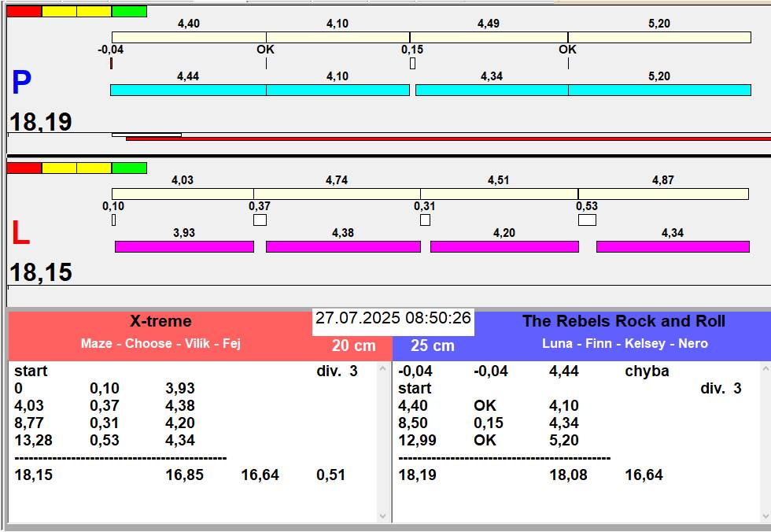
Task: Click the 0,15 changeover marker in lane P
Action: point(412,64)
